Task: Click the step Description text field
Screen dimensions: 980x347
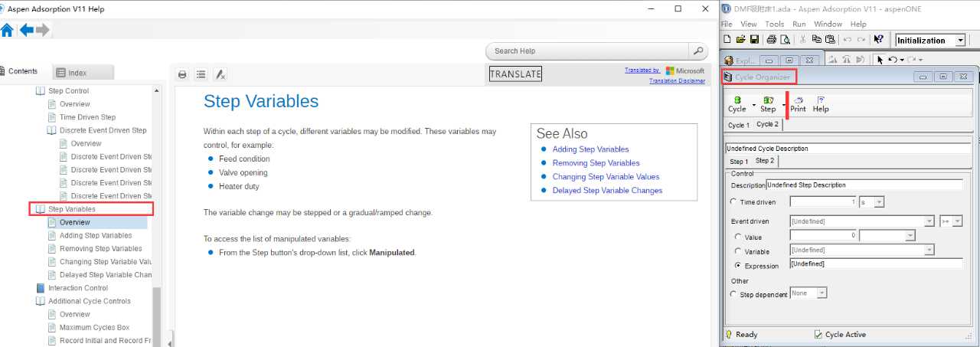Action: pos(864,185)
